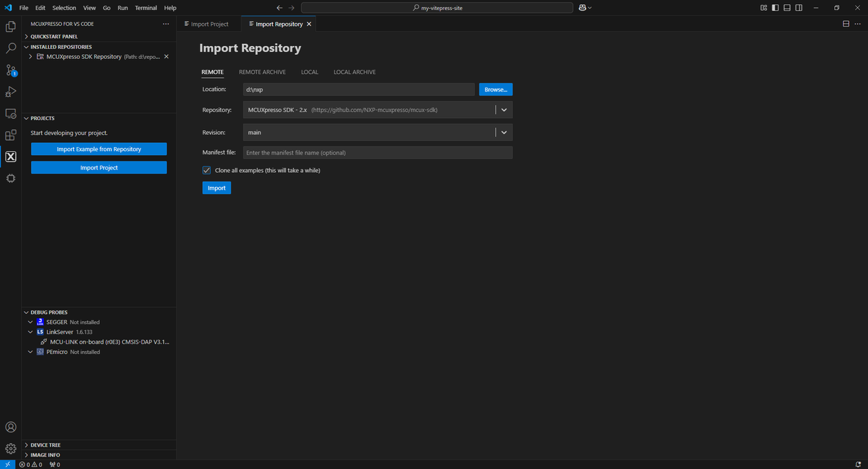The width and height of the screenshot is (868, 469).
Task: Click Import Example from Repository button
Action: pos(99,149)
